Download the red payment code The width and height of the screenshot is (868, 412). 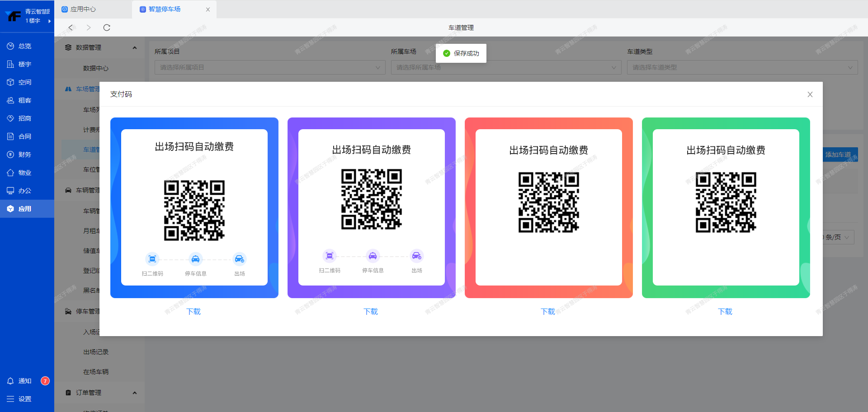tap(548, 312)
